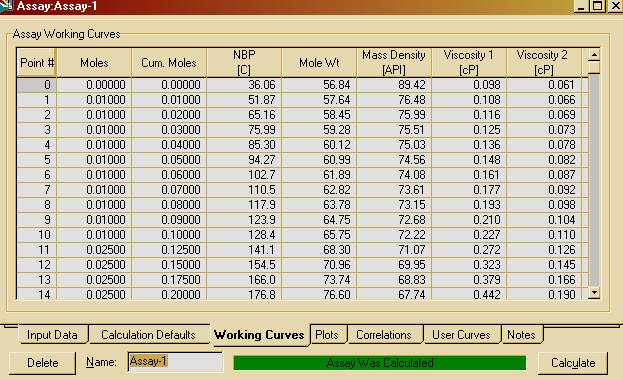Viewport: 623px width, 380px height.
Task: Click the Assay window title bar icon
Action: [x=6, y=6]
